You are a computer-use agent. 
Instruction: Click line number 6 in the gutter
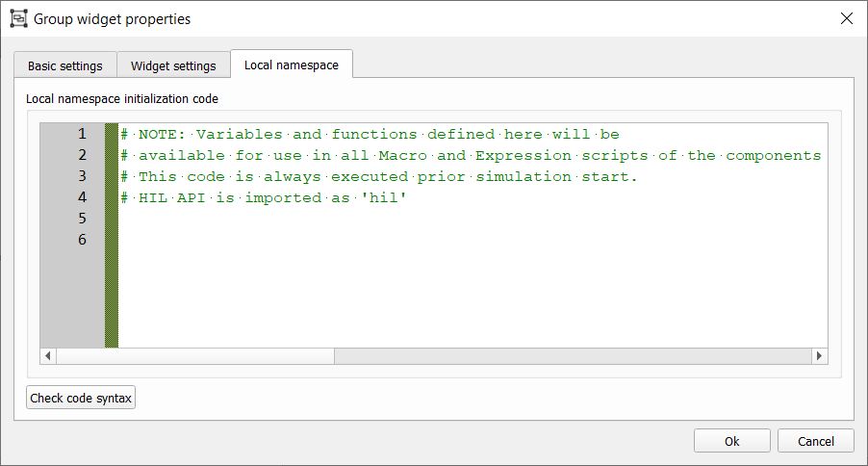click(82, 240)
